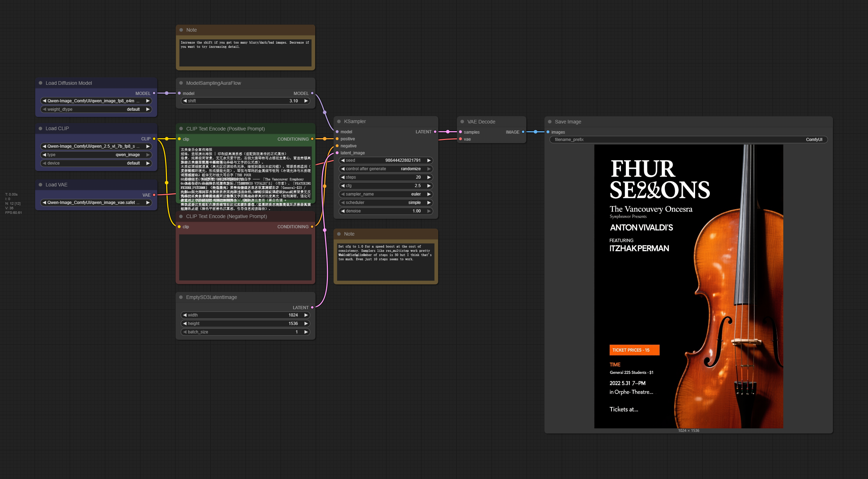Viewport: 868px width, 479px height.
Task: Click the EmptySD3LatentImage LATENT output port
Action: tap(312, 307)
